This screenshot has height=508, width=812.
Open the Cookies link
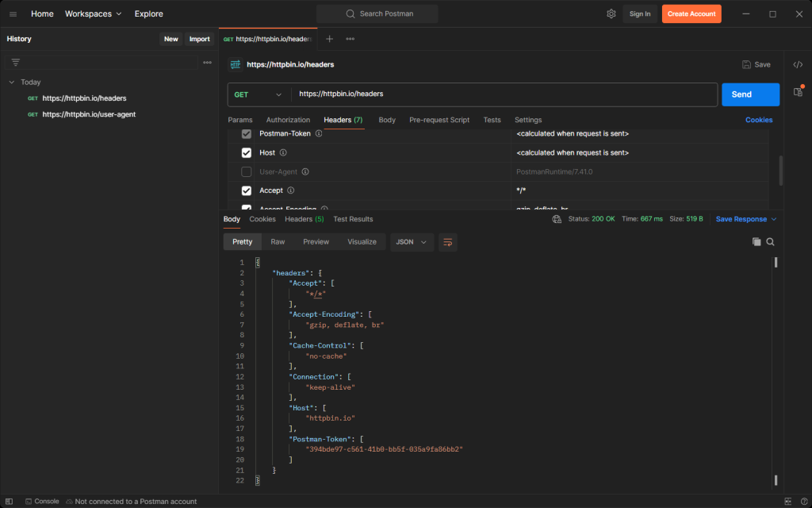(x=759, y=120)
